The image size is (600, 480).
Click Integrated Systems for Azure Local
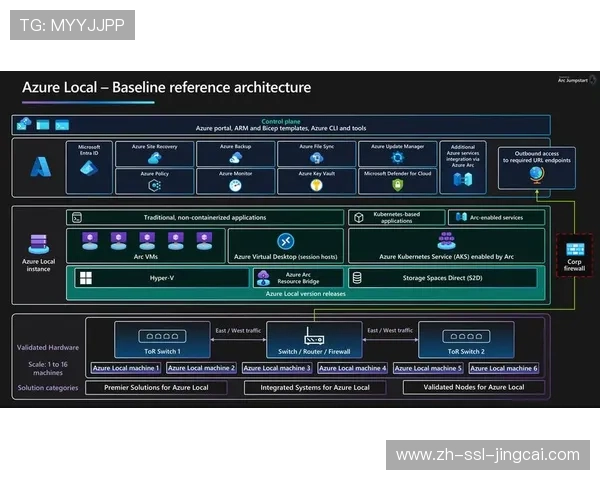click(x=315, y=387)
